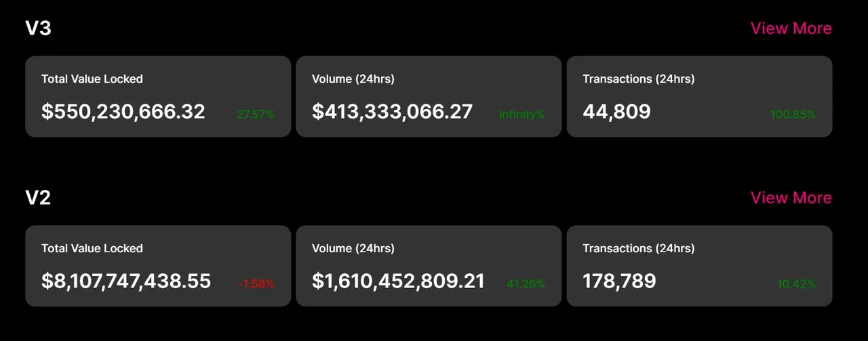
Task: Click the Infinity% change indicator
Action: click(x=522, y=115)
